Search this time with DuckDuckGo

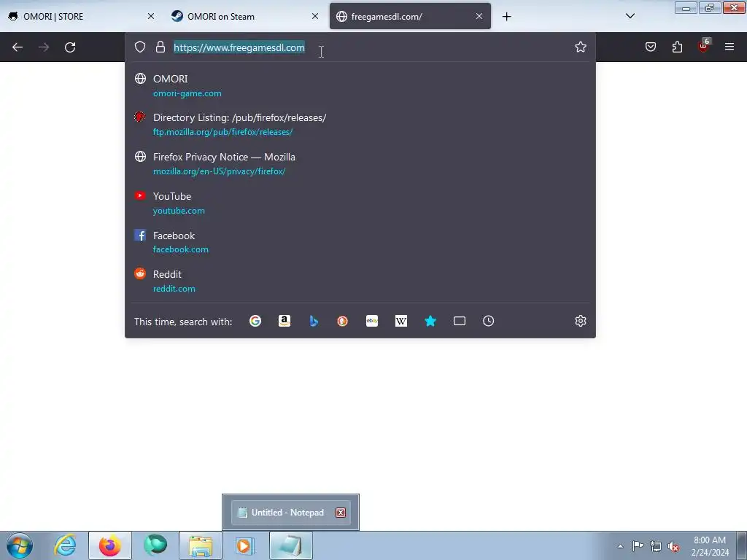(x=343, y=321)
